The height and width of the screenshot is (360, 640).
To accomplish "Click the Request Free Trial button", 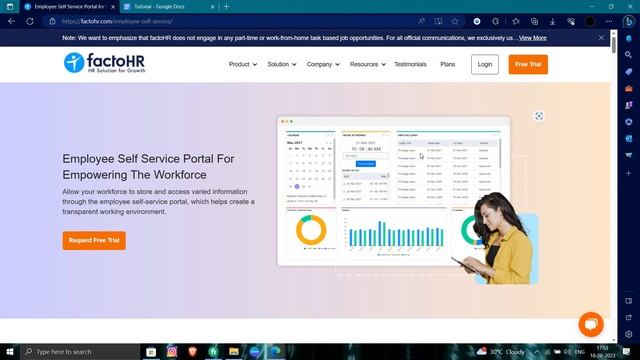I will [94, 240].
